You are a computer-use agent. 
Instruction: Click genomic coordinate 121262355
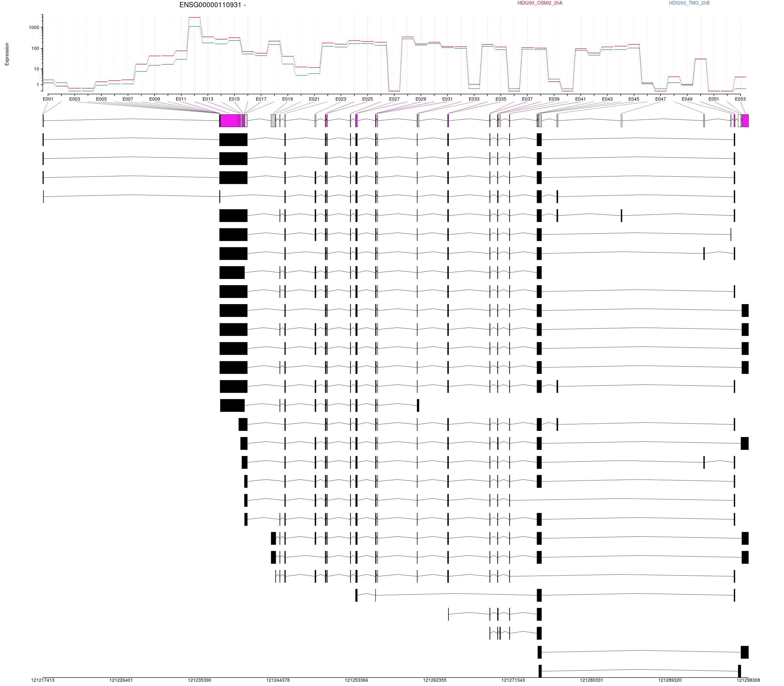(435, 680)
